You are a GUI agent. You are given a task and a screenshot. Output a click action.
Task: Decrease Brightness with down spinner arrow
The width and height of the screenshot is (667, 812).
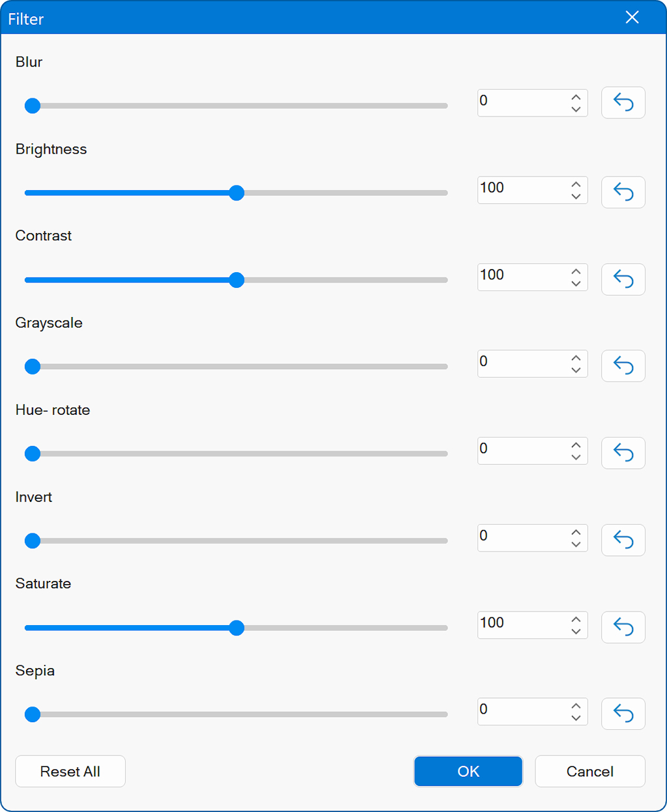(576, 197)
